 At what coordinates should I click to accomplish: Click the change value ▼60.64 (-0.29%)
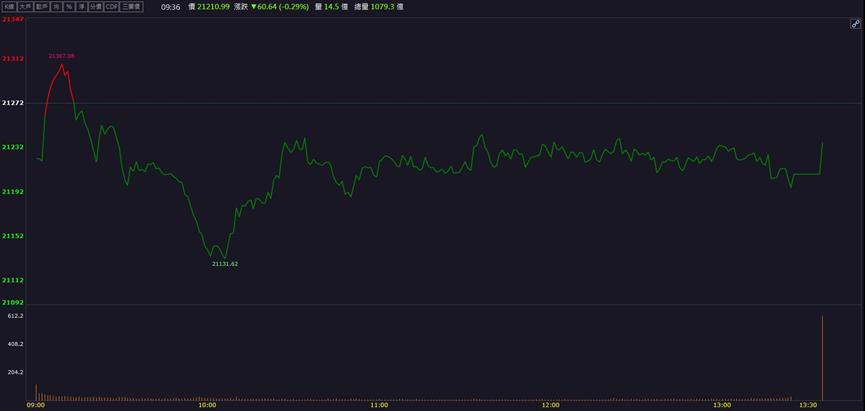click(x=280, y=7)
